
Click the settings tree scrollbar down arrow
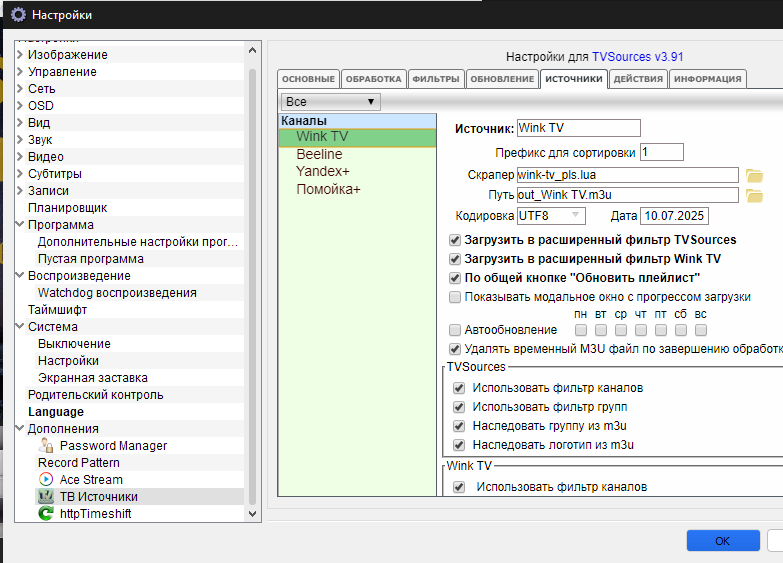tap(252, 514)
